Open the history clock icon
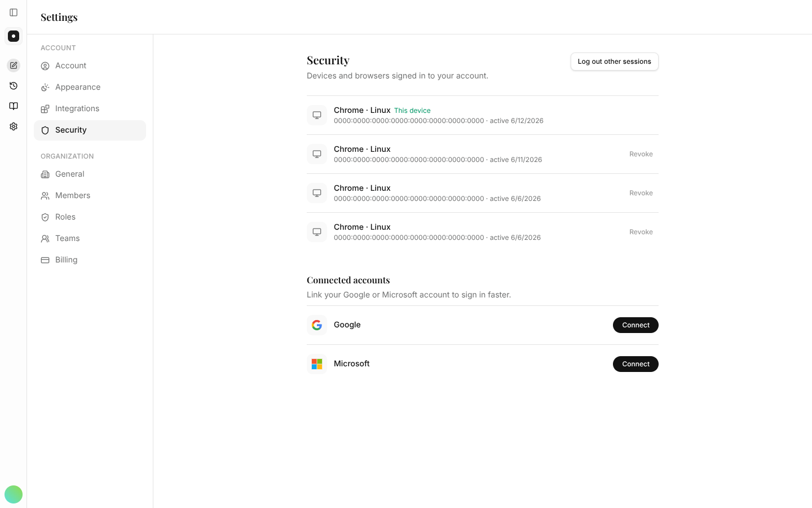 tap(14, 86)
